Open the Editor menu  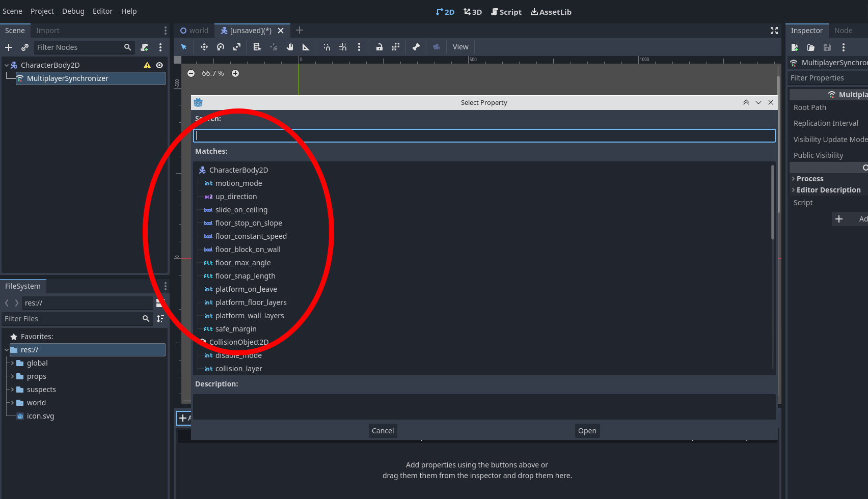click(102, 11)
